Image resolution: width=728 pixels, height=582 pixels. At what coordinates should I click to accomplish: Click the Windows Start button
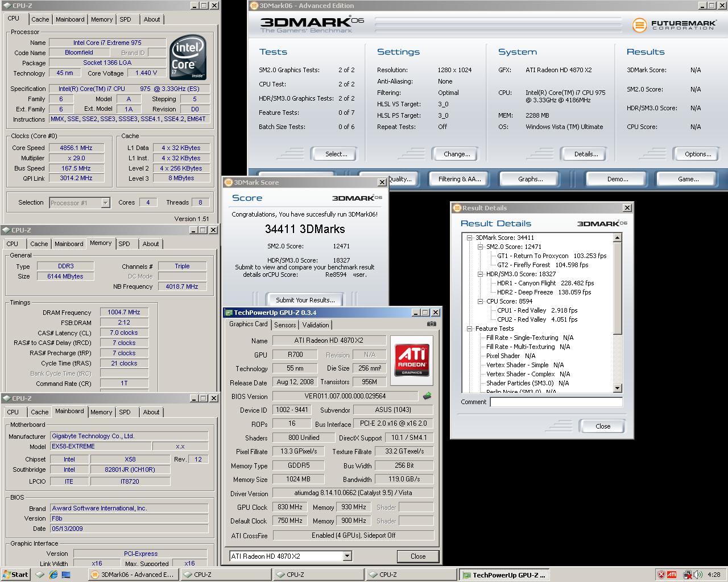click(15, 575)
